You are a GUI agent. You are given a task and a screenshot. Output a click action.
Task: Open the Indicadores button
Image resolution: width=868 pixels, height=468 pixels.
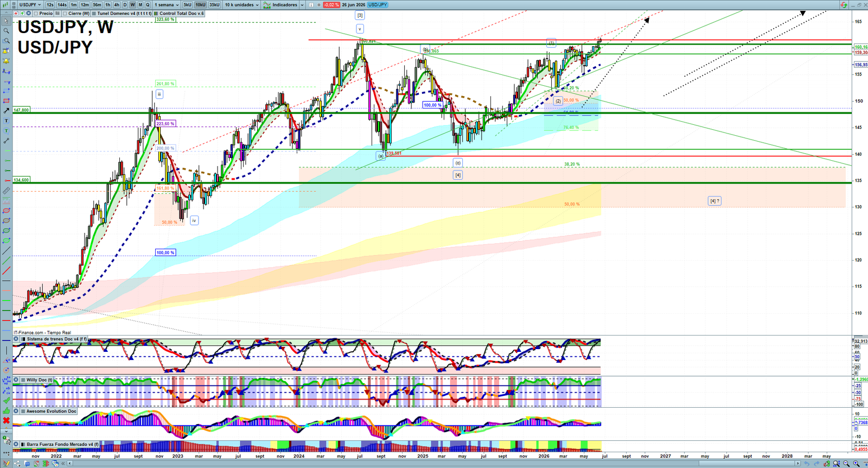[280, 5]
